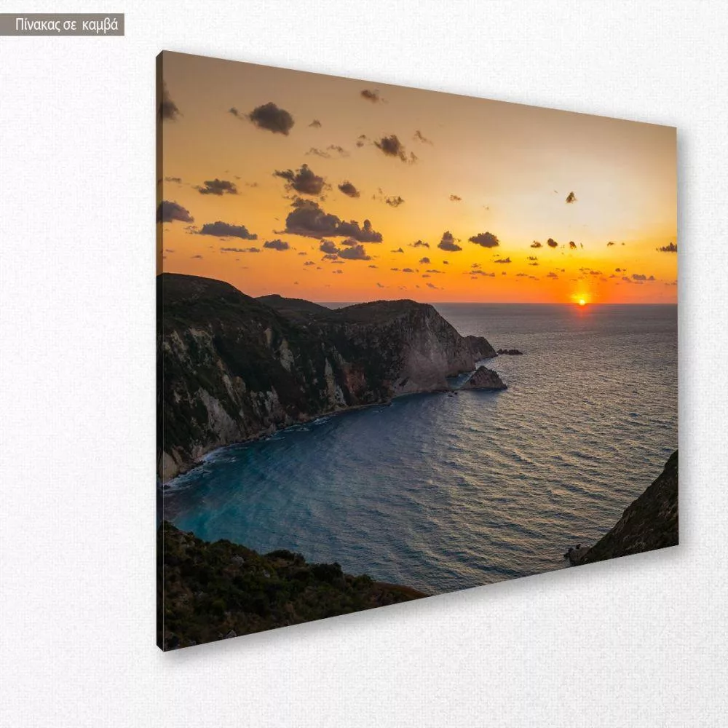This screenshot has height=728, width=728.
Task: Click the wrapped left side edge of canvas
Action: click(159, 364)
